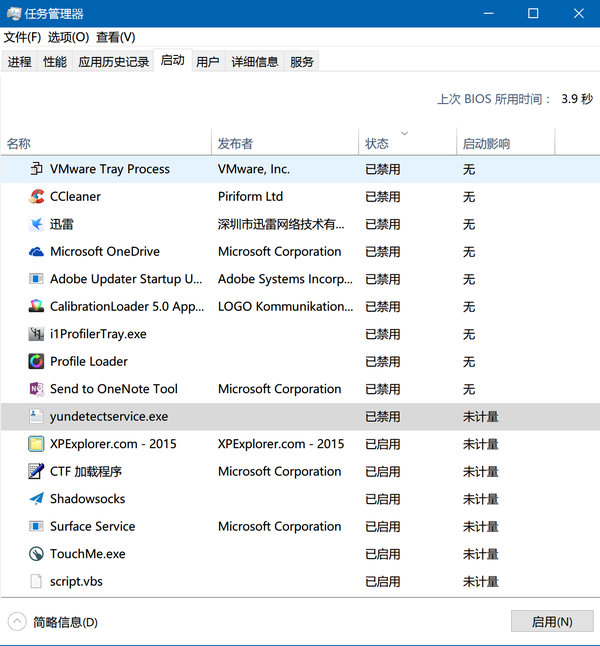Click publisher 深圳市迅雷网络技术有...
The height and width of the screenshot is (646, 600).
click(281, 224)
